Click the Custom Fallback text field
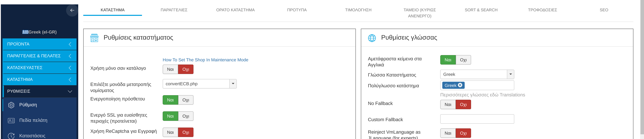The image size is (644, 139). [477, 119]
